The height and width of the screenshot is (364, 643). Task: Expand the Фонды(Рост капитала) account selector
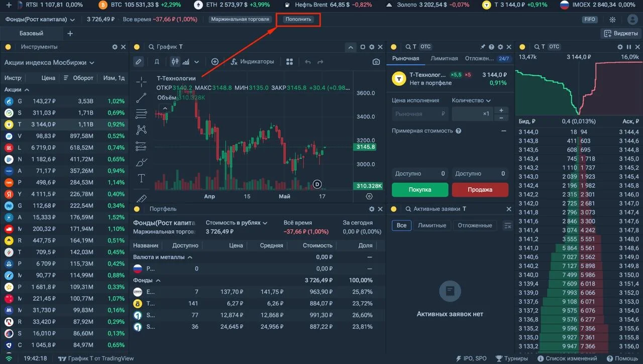(x=40, y=20)
